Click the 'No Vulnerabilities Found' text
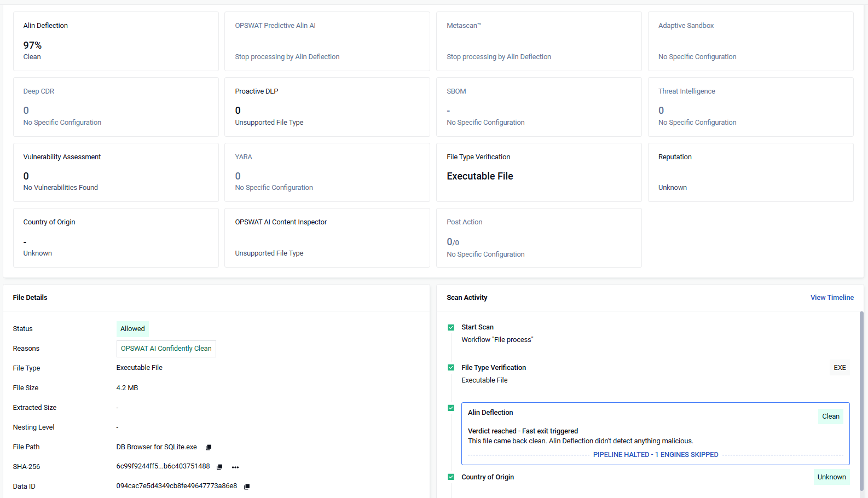Viewport: 868px width, 498px height. [x=61, y=188]
